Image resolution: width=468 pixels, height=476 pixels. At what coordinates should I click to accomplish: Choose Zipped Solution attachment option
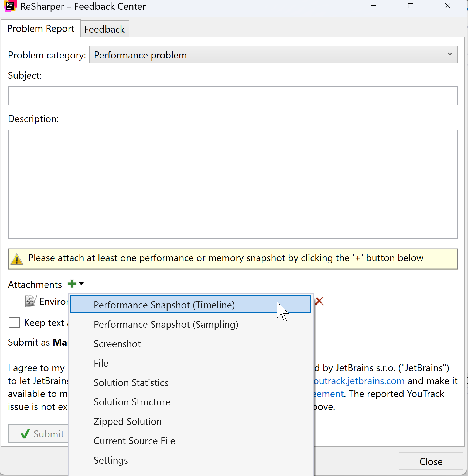(127, 421)
